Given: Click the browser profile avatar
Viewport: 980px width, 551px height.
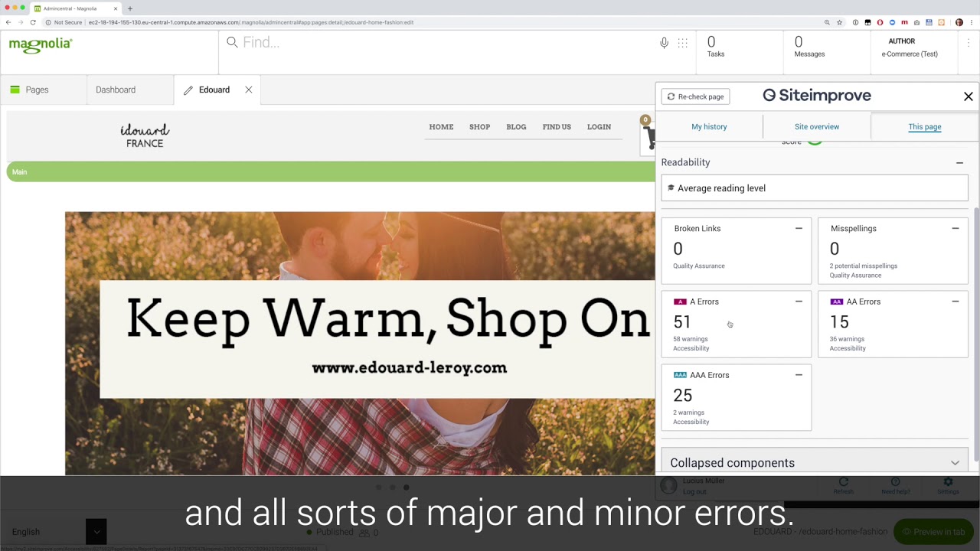Looking at the screenshot, I should 959,22.
